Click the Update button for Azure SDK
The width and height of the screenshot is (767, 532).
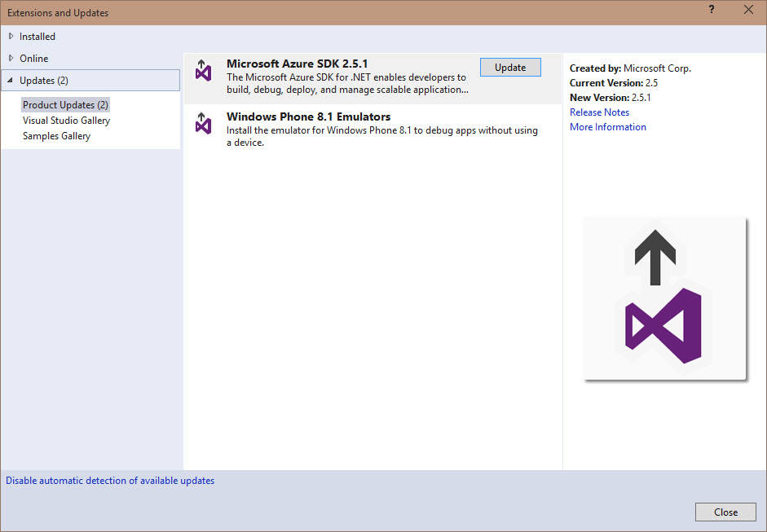pyautogui.click(x=510, y=68)
